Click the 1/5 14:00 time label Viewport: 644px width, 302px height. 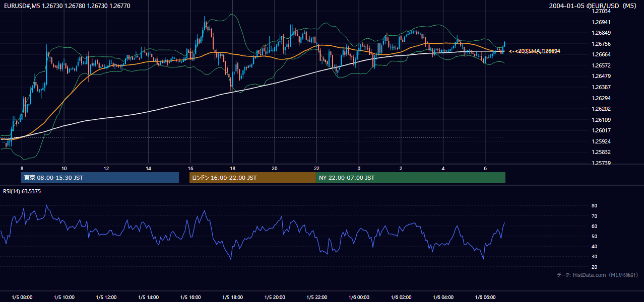(x=148, y=297)
